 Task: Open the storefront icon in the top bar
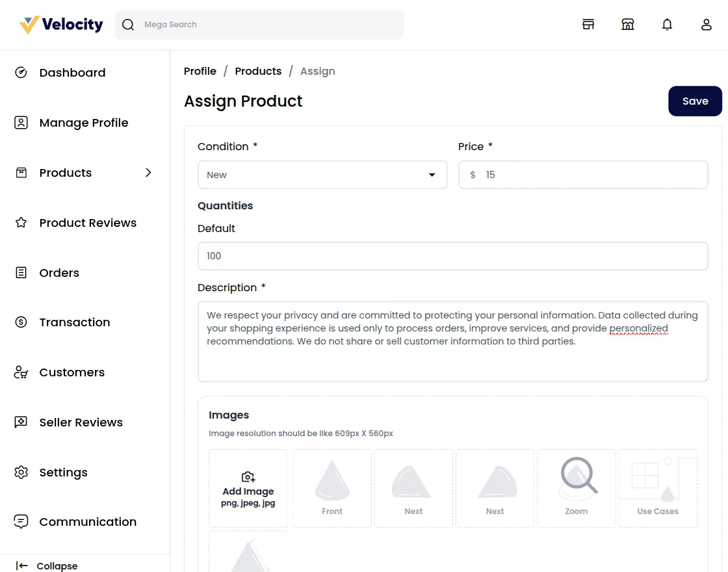[x=588, y=24]
